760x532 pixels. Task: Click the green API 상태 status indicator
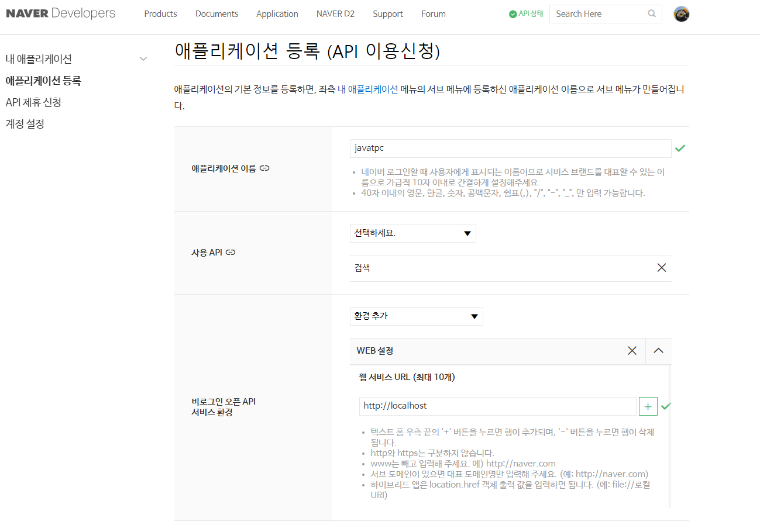point(527,14)
